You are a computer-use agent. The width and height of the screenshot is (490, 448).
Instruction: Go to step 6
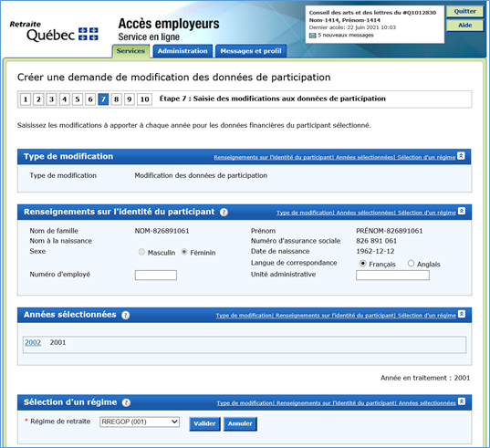tap(90, 99)
